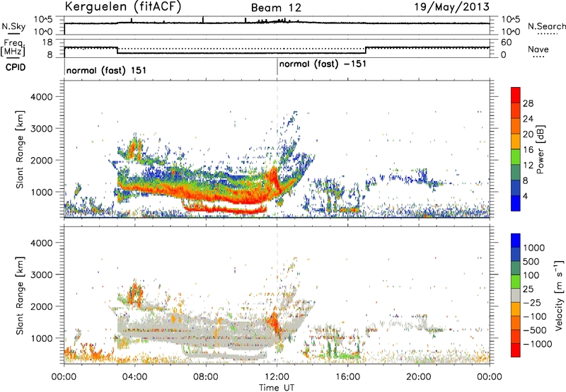
Task: Click the red bottom of velocity colorbar
Action: [516, 350]
